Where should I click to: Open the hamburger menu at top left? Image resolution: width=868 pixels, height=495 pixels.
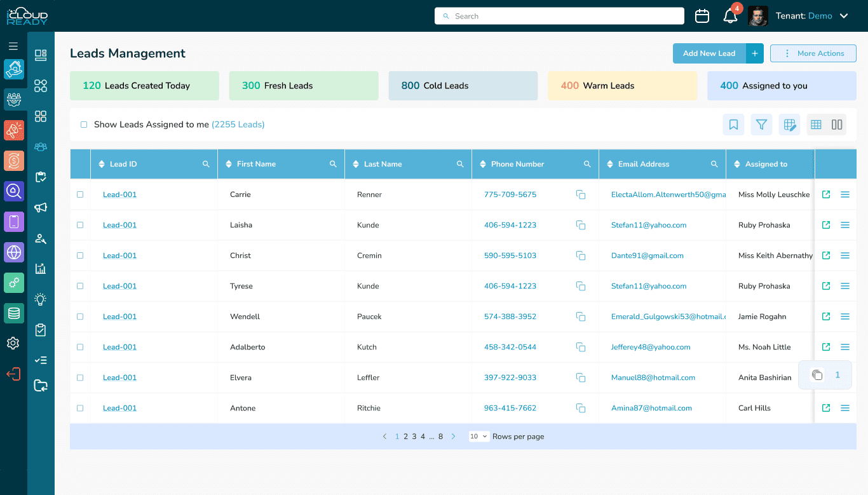coord(13,45)
